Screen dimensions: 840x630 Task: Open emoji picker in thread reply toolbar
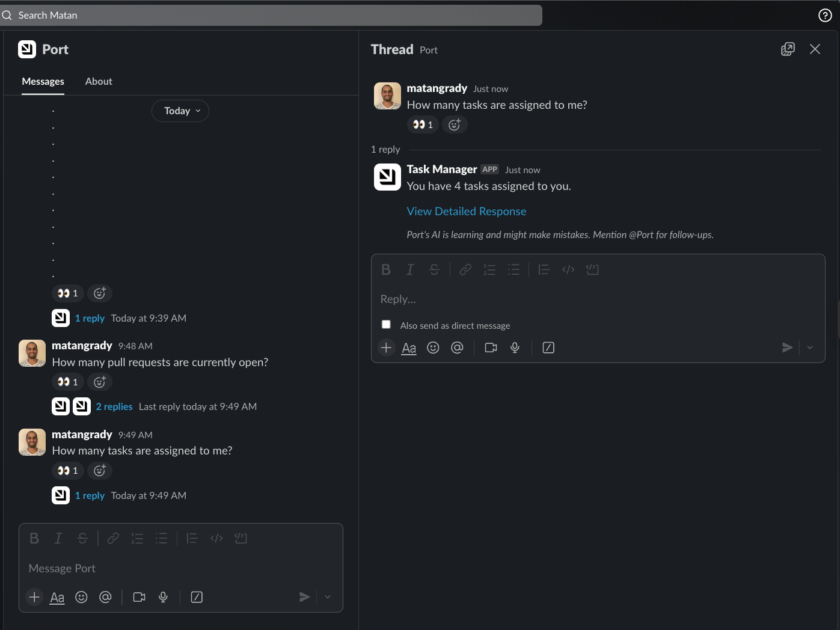(x=433, y=347)
